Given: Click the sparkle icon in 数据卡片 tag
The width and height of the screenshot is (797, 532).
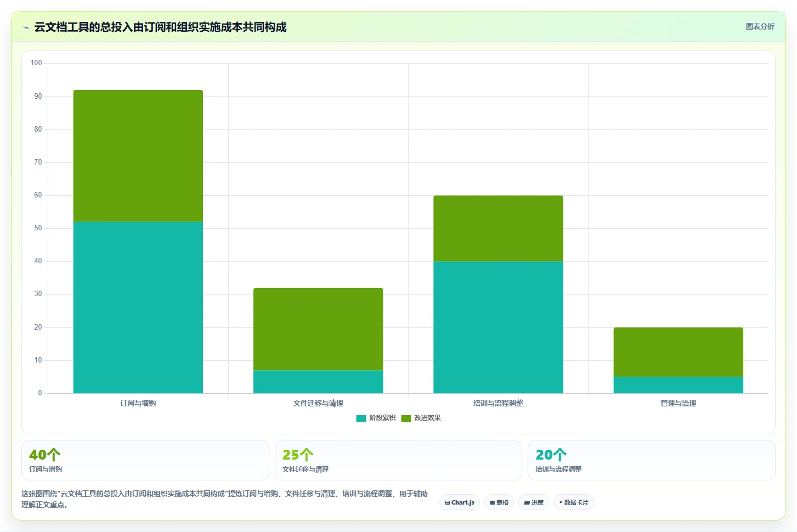Looking at the screenshot, I should click(x=561, y=502).
